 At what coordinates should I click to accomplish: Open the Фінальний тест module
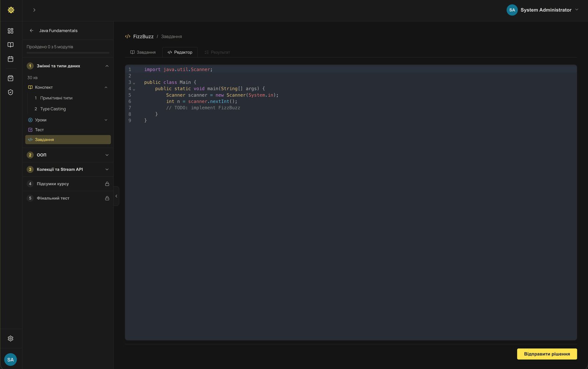point(68,198)
